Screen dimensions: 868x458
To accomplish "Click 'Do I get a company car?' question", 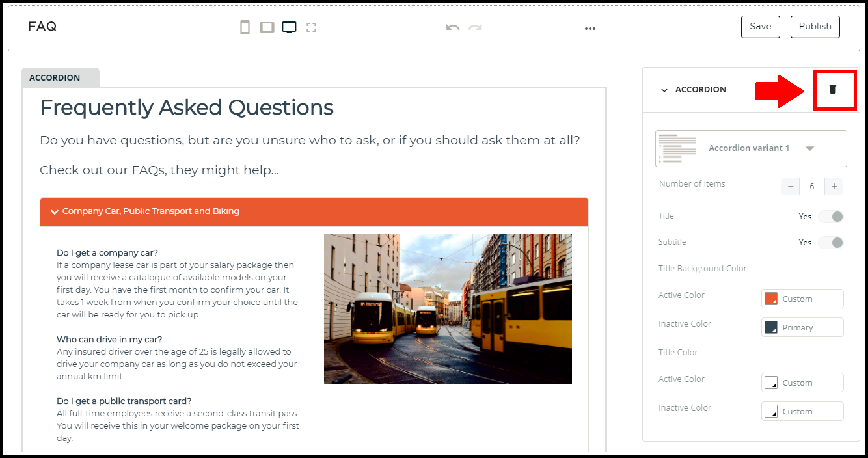I will [107, 253].
